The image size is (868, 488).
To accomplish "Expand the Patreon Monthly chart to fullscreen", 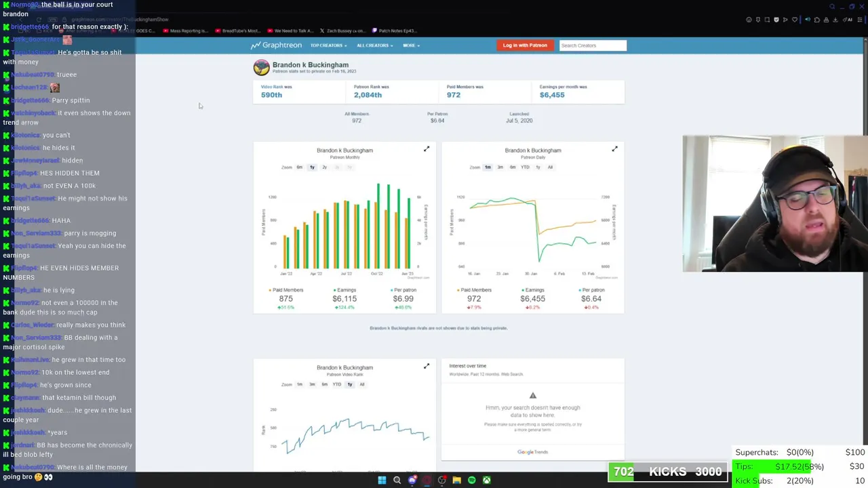I will click(x=427, y=149).
